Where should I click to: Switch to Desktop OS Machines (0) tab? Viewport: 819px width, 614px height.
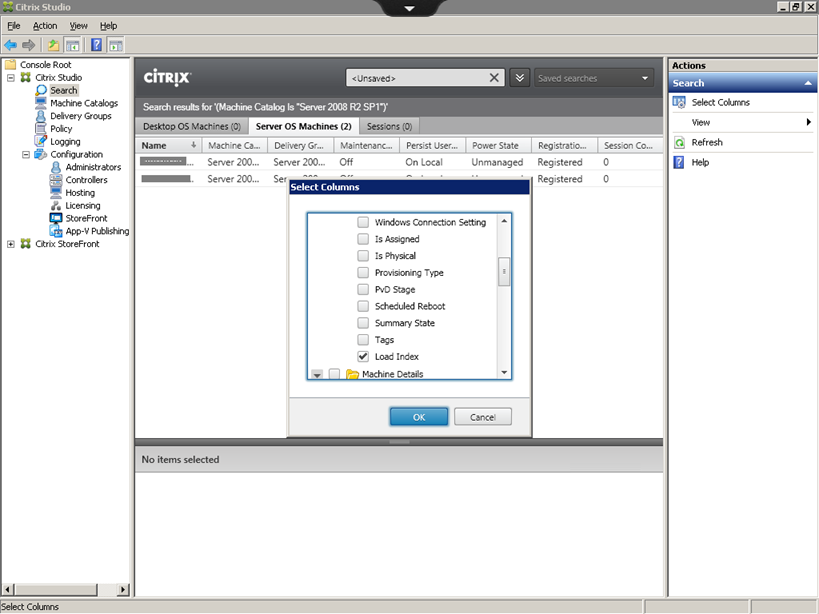click(x=192, y=126)
